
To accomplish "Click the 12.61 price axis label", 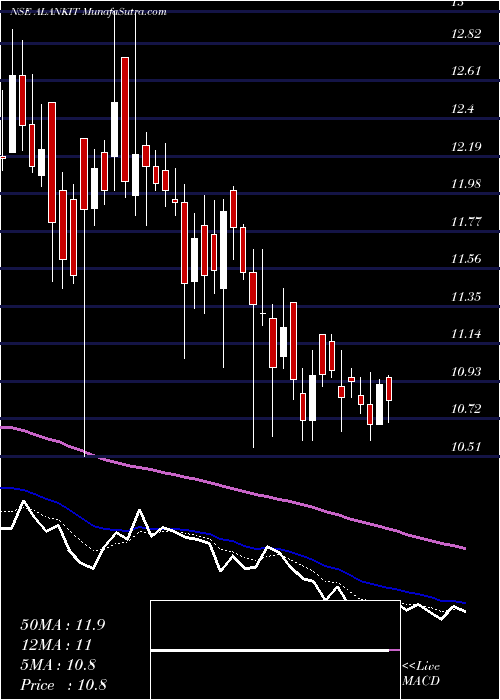I will coord(466,71).
